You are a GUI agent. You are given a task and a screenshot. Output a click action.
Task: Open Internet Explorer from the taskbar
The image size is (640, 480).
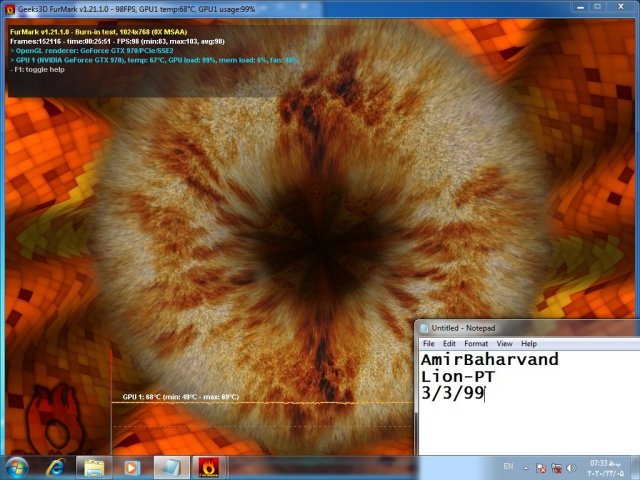click(x=55, y=467)
